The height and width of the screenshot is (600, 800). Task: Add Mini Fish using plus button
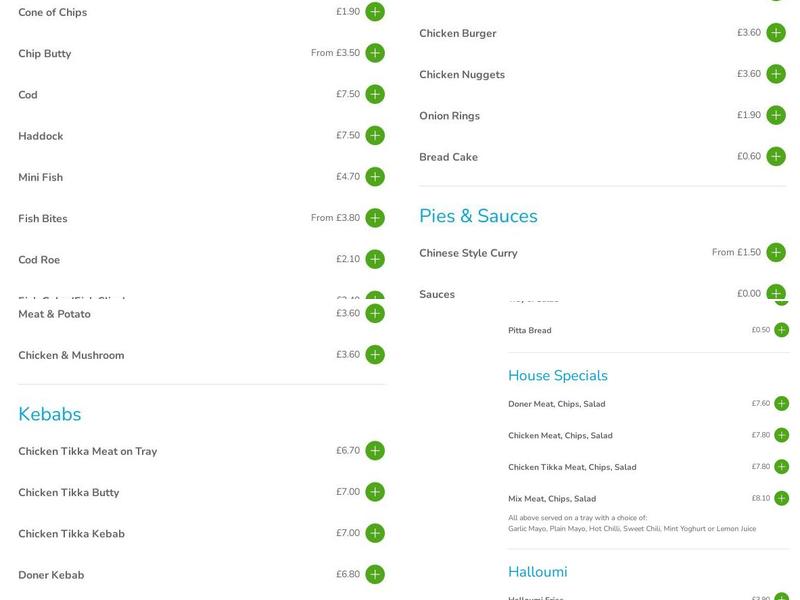(x=375, y=177)
